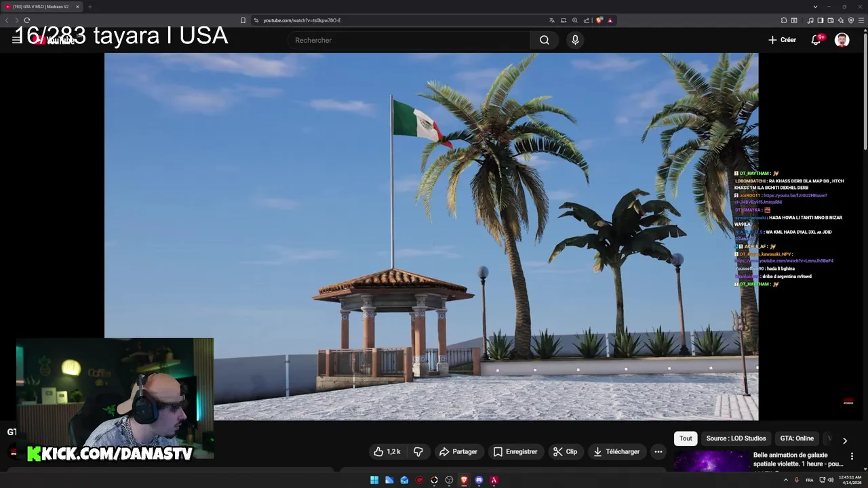Open Brave Wallet icon in toolbar
The height and width of the screenshot is (488, 868).
tap(830, 20)
